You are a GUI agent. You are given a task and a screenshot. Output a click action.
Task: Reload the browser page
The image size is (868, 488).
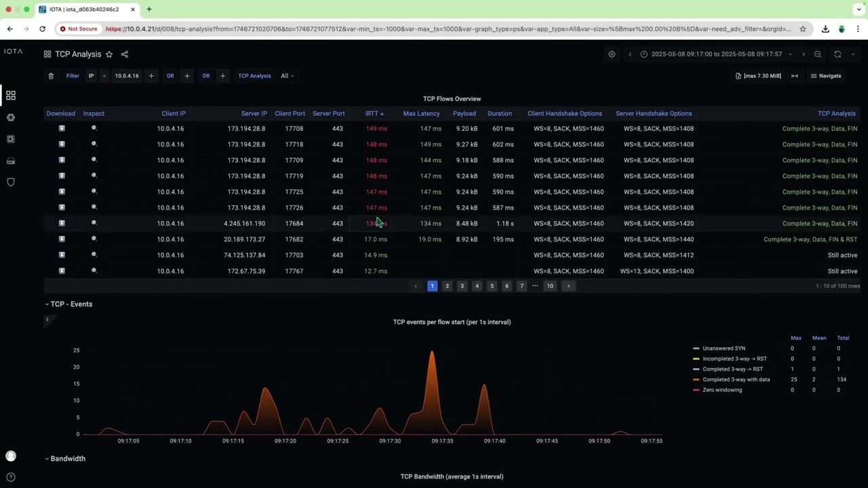[x=42, y=29]
